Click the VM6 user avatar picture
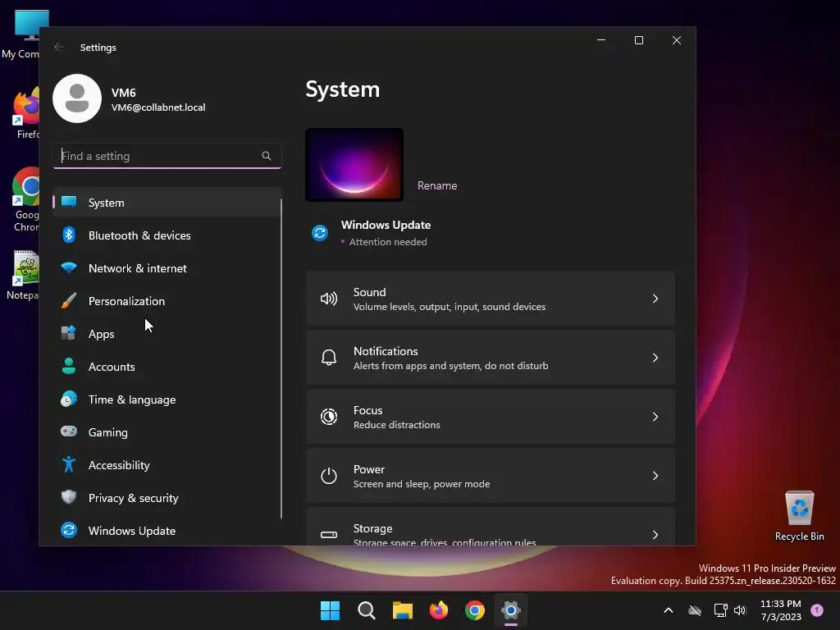Screen dimensions: 840x630 (x=77, y=98)
